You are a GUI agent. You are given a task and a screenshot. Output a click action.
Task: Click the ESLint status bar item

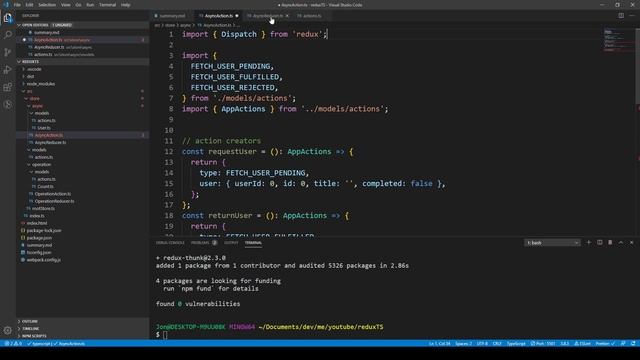tap(582, 344)
